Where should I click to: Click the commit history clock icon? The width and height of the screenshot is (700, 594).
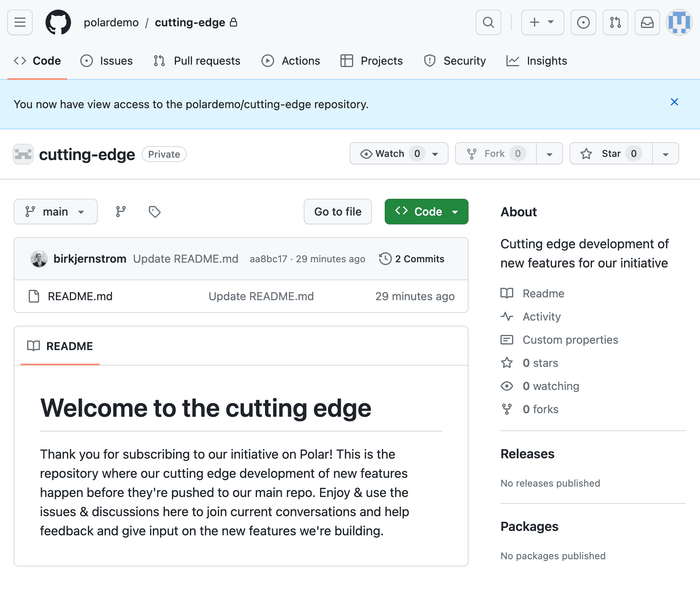[x=385, y=259]
